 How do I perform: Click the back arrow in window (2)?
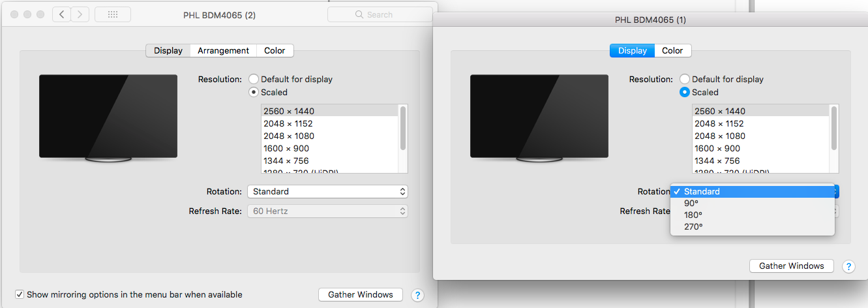pos(61,14)
